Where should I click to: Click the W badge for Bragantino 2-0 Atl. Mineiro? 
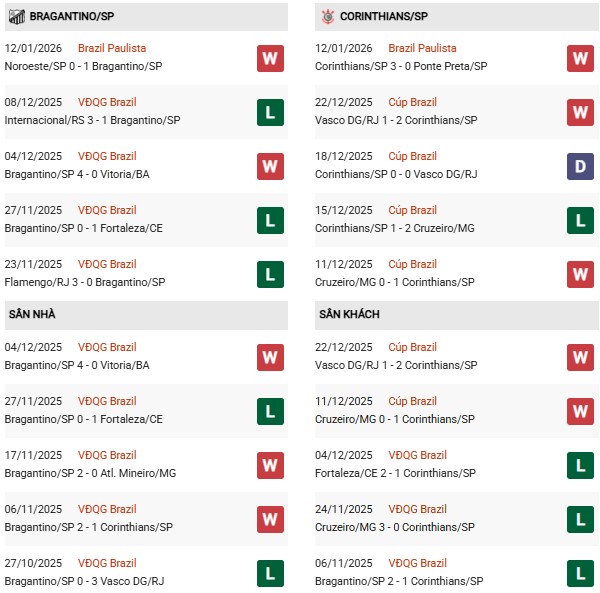point(269,465)
